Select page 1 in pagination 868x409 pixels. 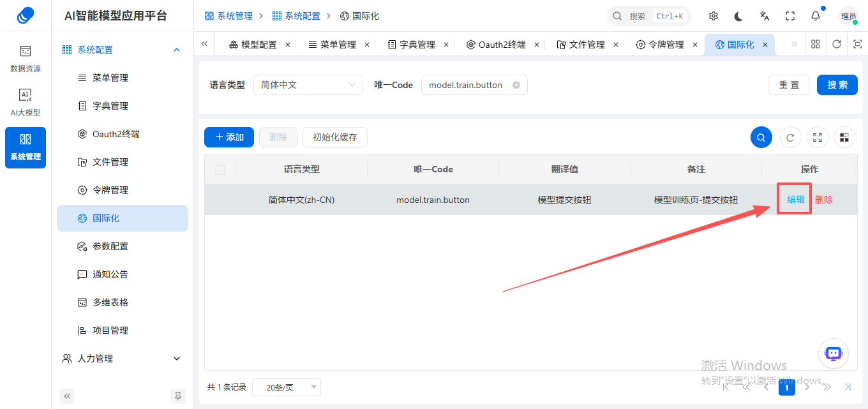(x=787, y=387)
